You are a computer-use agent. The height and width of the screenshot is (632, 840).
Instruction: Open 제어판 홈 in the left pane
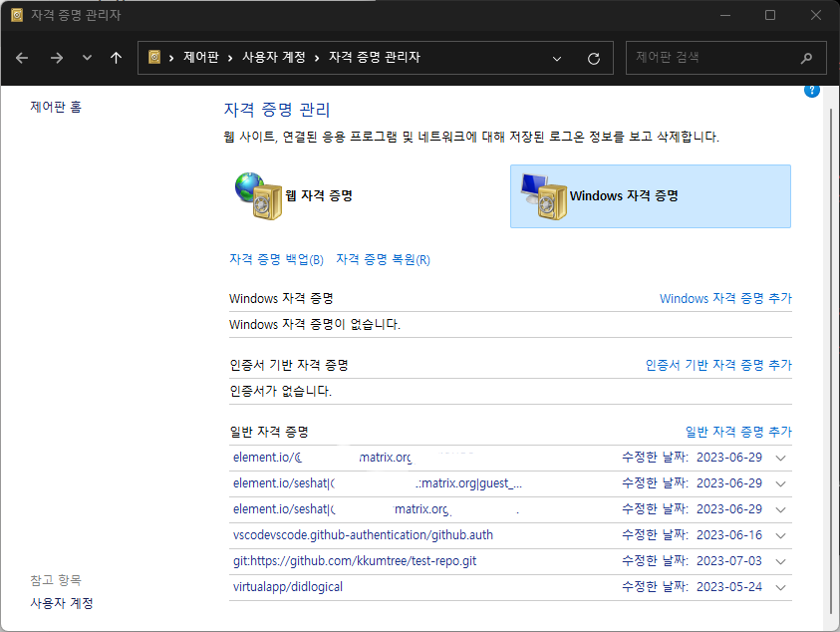tap(56, 107)
